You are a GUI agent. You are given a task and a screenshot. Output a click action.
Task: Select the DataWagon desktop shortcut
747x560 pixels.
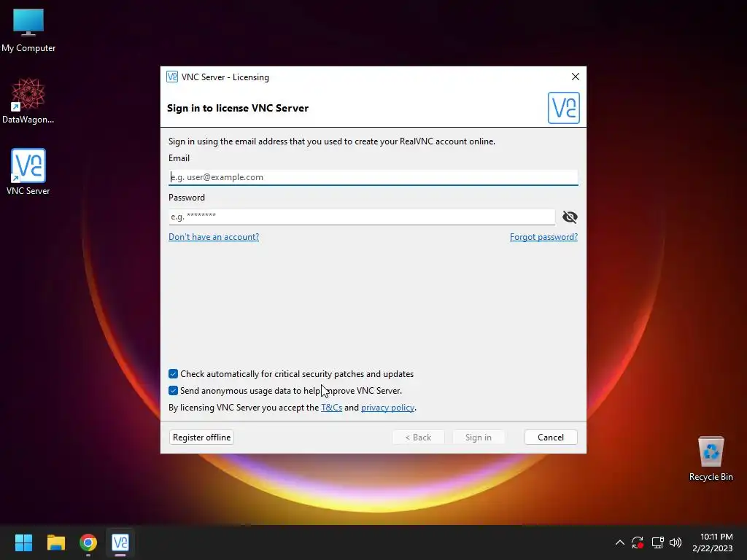click(28, 101)
